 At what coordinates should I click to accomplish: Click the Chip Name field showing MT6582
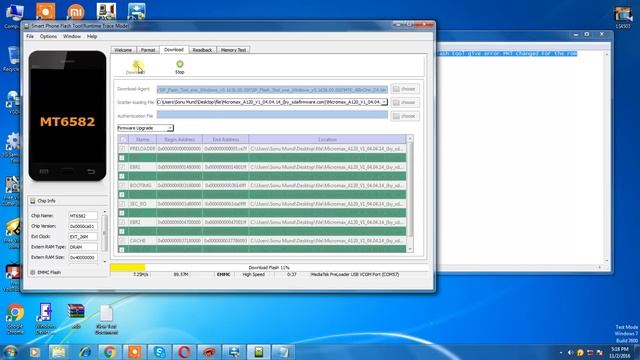83,216
